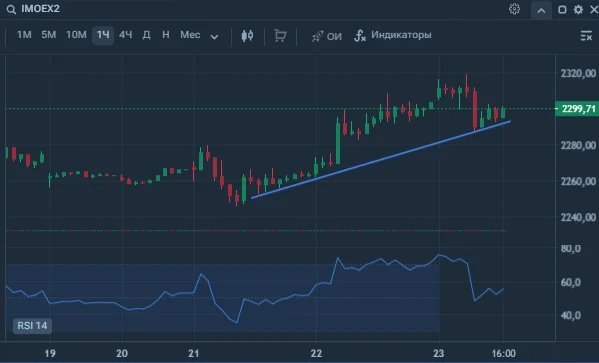599x363 pixels.
Task: Expand the timeframe dropdown arrow
Action: pyautogui.click(x=214, y=37)
